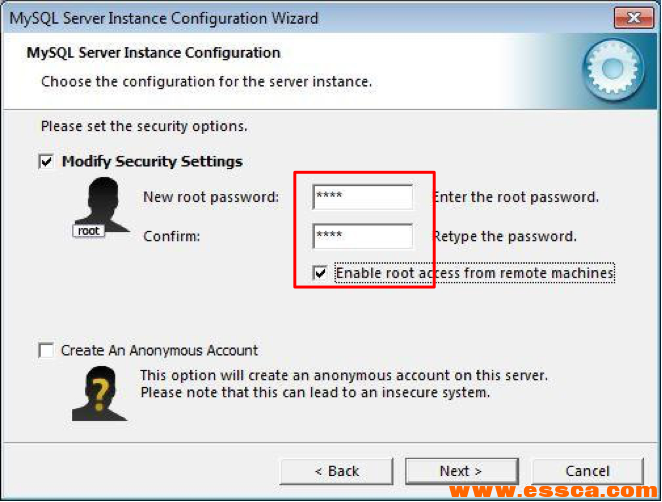This screenshot has height=502, width=662.
Task: Disable root access from remote machines
Action: point(320,272)
